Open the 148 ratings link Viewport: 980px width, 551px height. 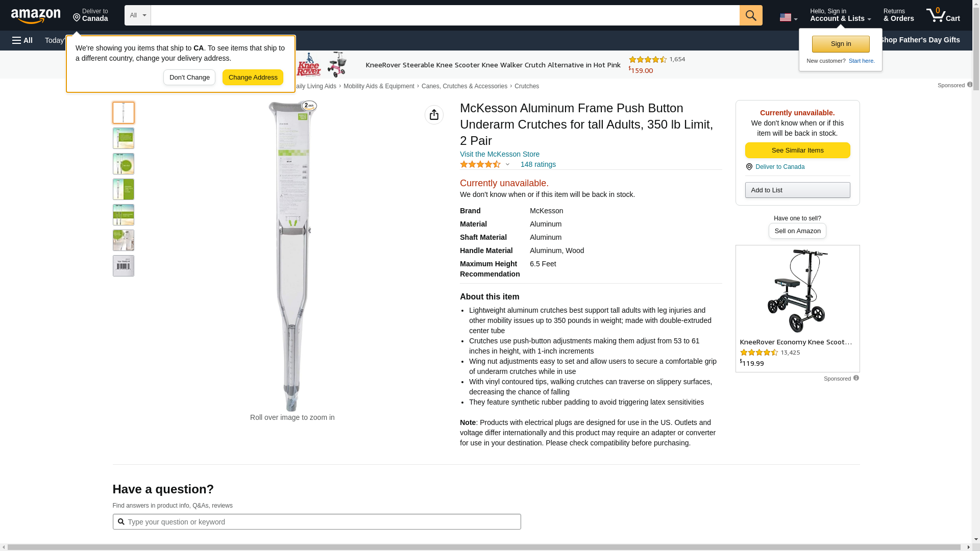tap(538, 164)
